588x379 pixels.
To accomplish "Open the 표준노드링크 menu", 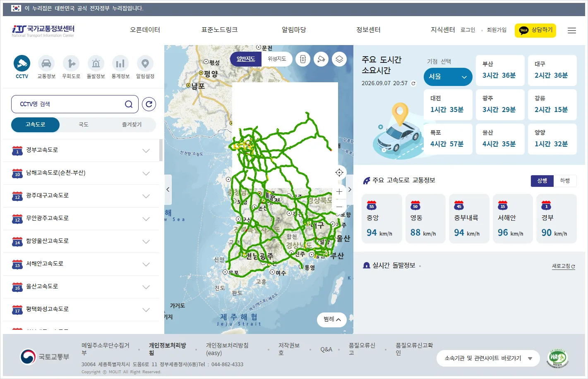I will point(219,30).
